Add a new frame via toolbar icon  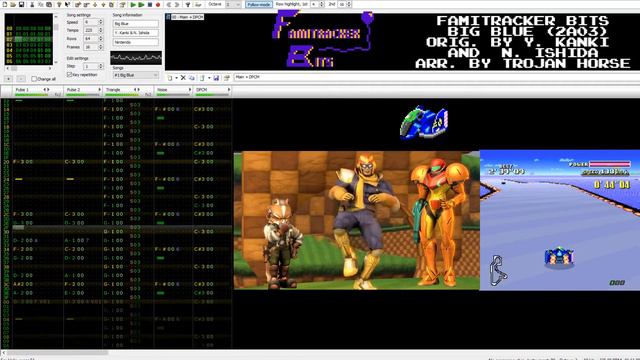[x=78, y=4]
